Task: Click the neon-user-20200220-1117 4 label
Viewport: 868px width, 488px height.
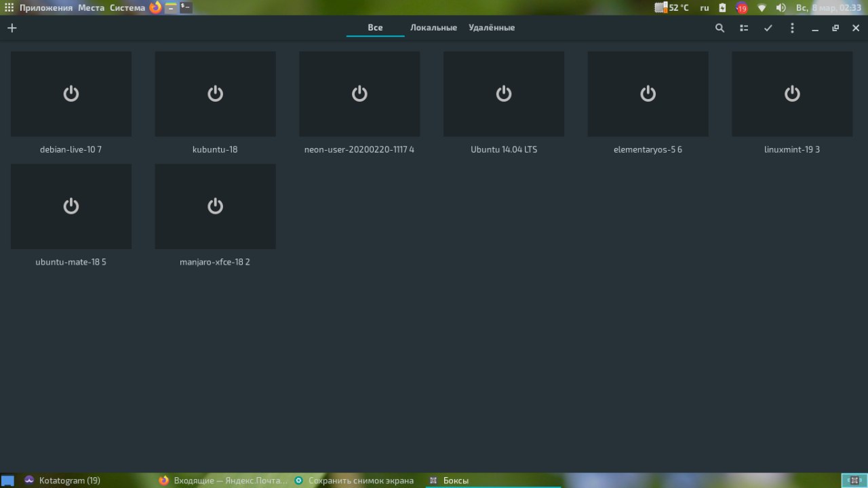Action: (359, 149)
